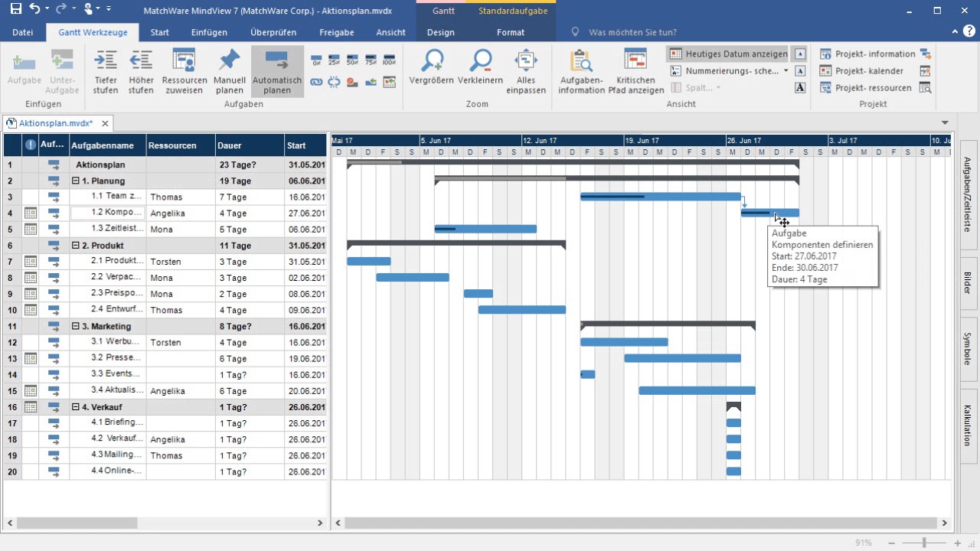Screen dimensions: 980x551
Task: Set task completion to 75%
Action: pos(371,60)
